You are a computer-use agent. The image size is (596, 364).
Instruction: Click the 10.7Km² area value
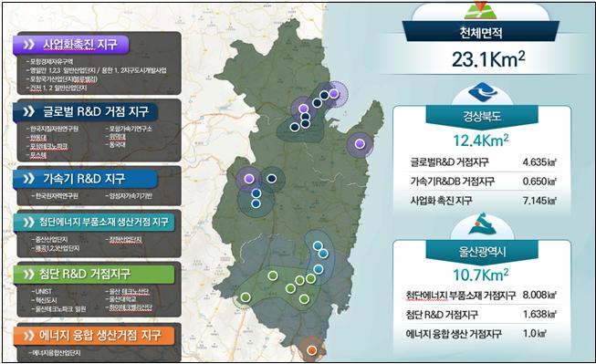(481, 275)
